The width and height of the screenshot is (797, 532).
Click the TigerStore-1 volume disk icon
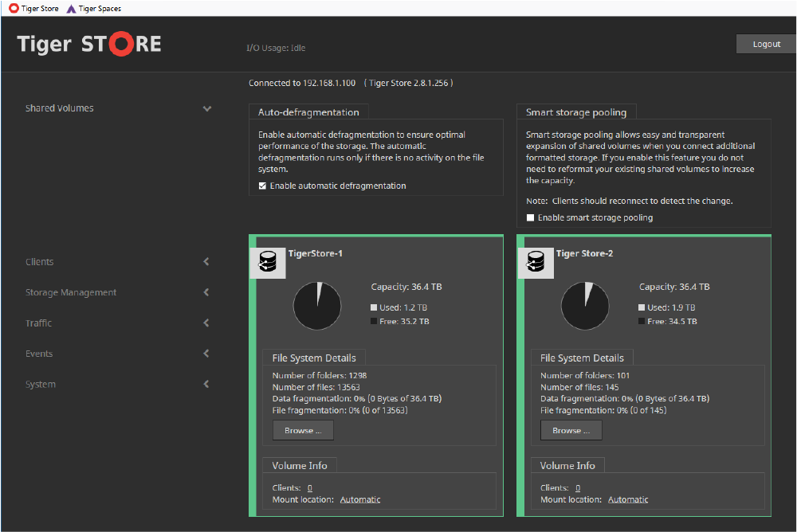268,262
